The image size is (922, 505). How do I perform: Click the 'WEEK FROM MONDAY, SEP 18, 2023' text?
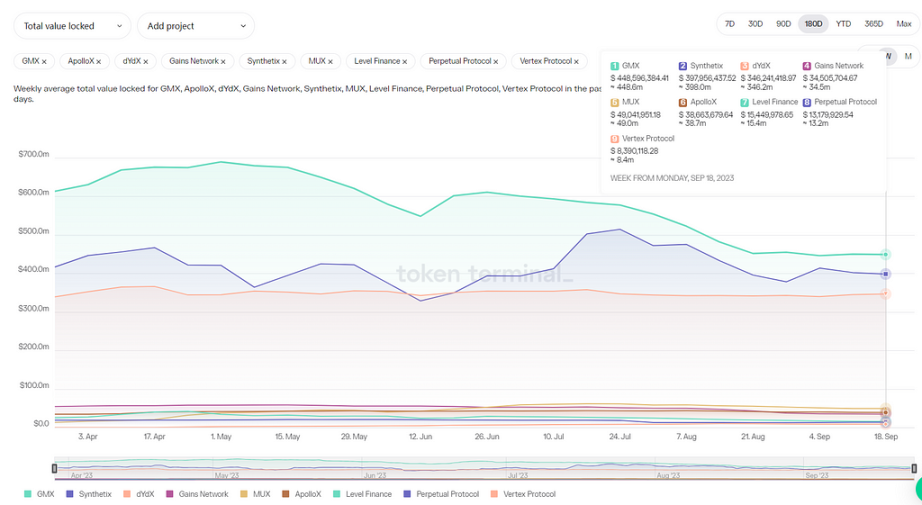[x=672, y=178]
